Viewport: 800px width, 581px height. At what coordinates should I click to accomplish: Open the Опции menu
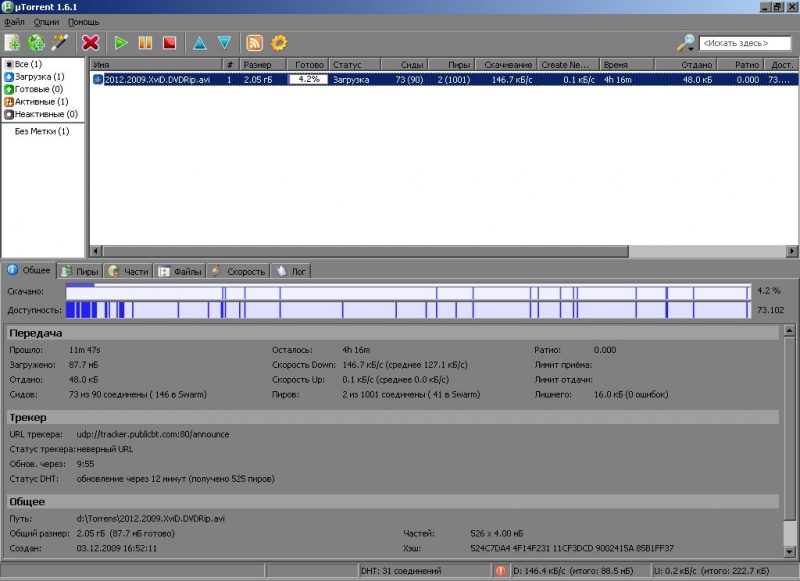(46, 22)
